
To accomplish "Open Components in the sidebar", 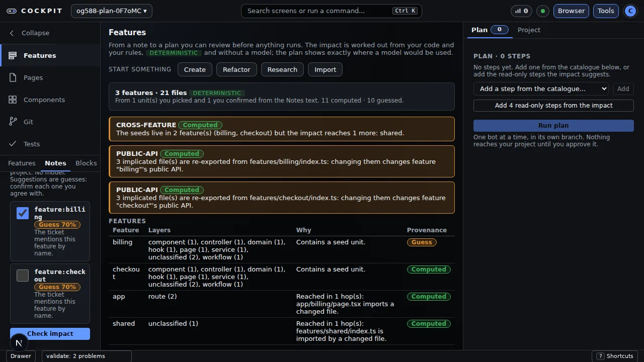I will pos(50,100).
